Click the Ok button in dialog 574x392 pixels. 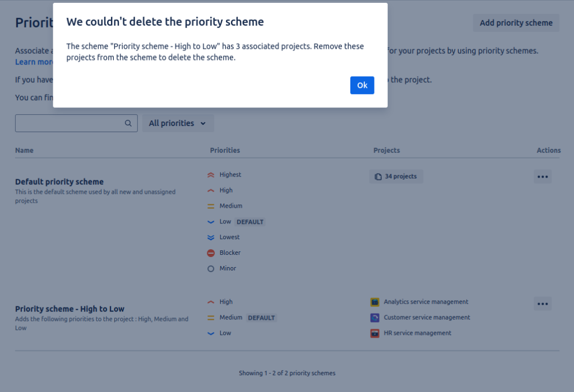(362, 85)
